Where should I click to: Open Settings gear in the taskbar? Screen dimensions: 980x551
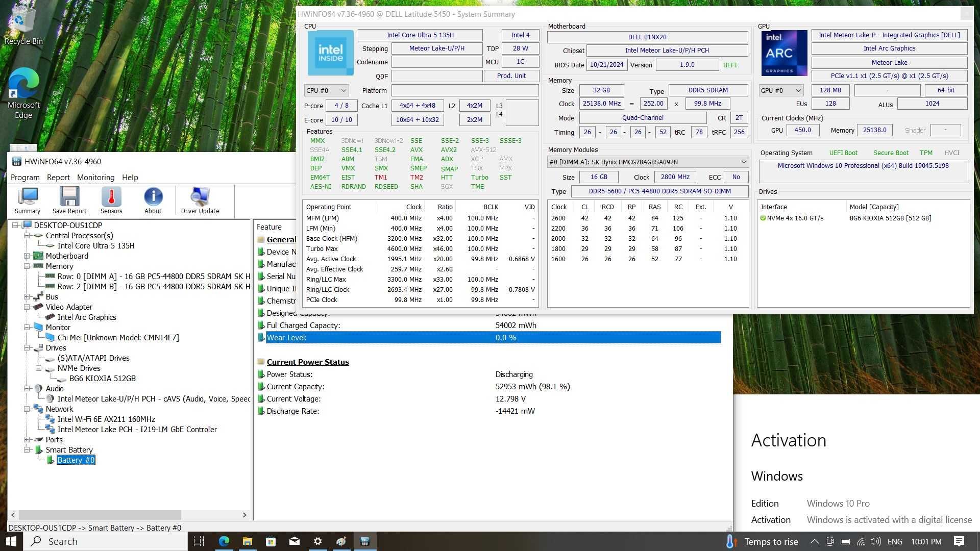pyautogui.click(x=318, y=541)
